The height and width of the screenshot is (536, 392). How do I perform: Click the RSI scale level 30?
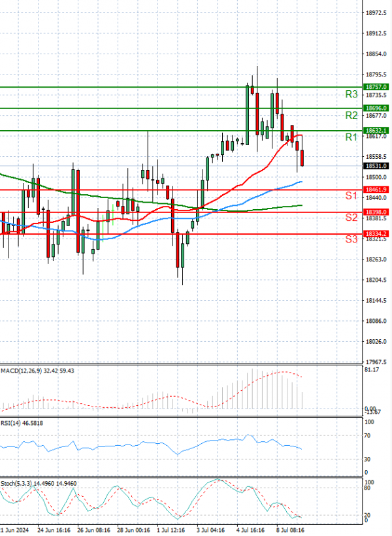point(367,459)
